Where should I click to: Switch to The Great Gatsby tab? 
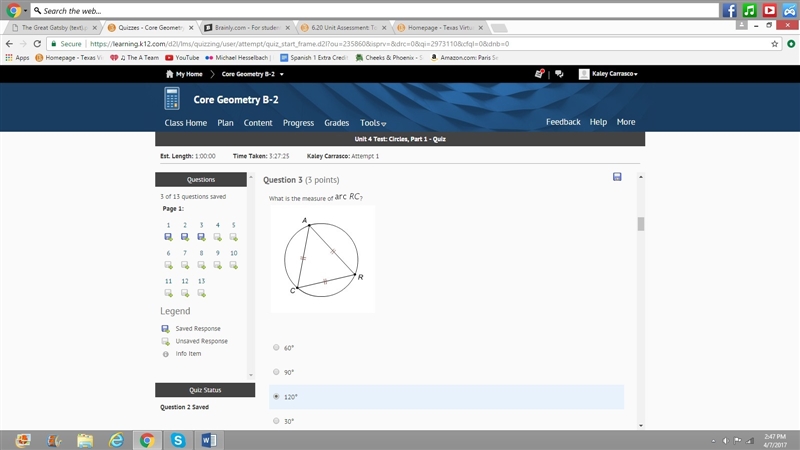pos(54,28)
